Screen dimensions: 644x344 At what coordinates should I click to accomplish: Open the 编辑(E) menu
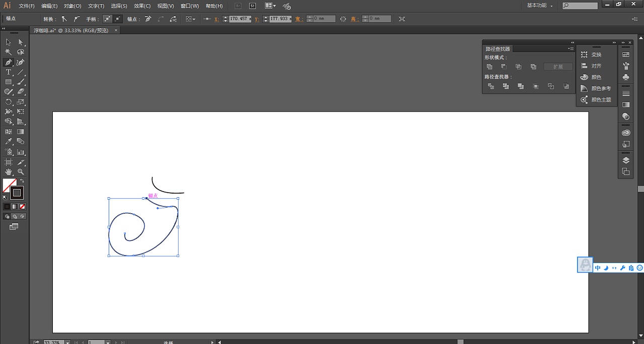(x=49, y=6)
